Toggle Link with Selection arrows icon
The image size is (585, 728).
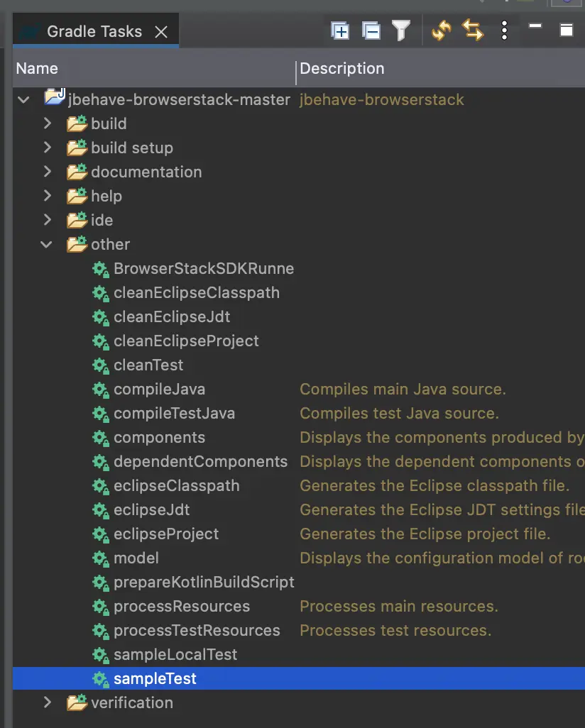pyautogui.click(x=473, y=31)
